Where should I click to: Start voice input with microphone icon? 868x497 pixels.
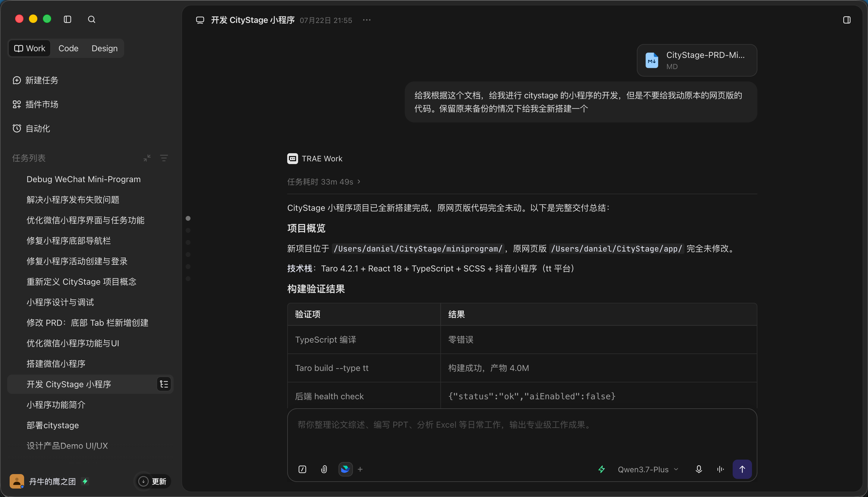pos(699,469)
